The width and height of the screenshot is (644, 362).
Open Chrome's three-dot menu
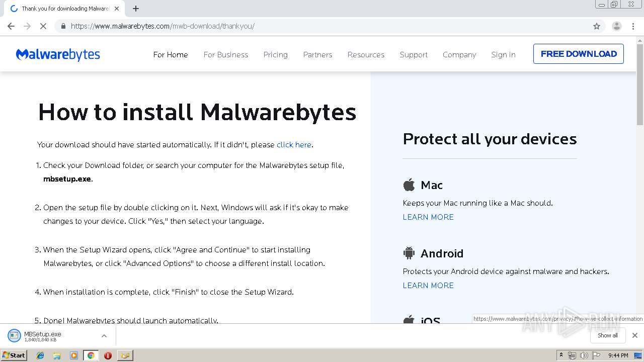coord(633,26)
